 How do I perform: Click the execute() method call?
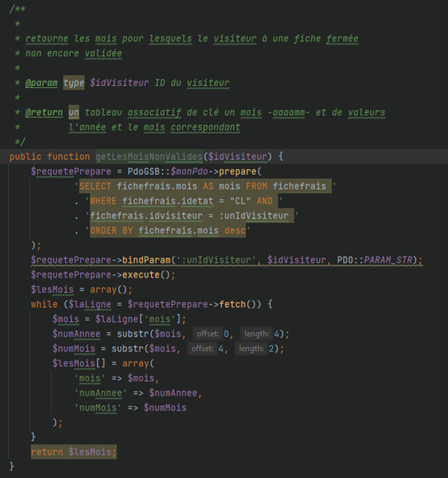138,275
